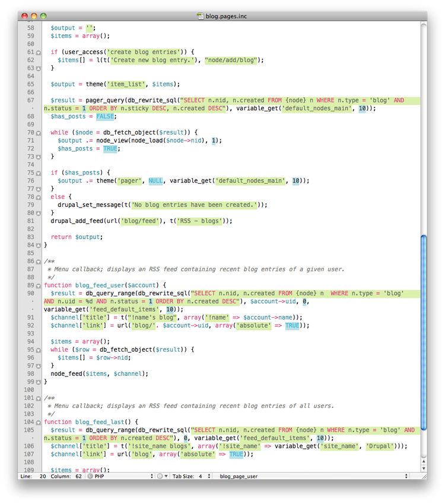Click the zoom window green button

[43, 16]
